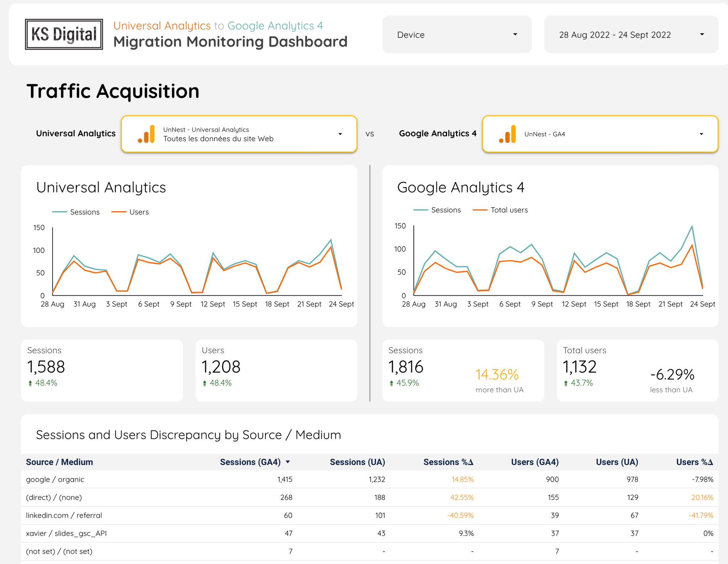Sort table by Users %Δ column

[695, 462]
